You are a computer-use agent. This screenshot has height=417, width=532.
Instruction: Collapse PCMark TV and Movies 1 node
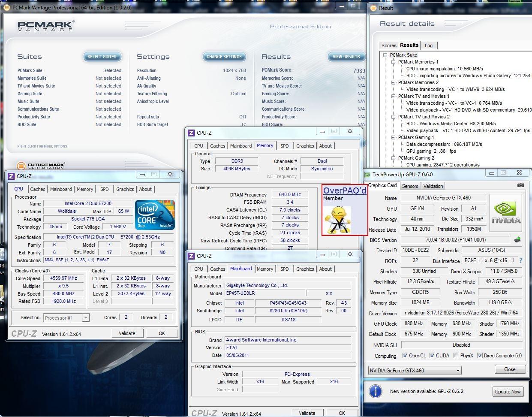(x=394, y=96)
